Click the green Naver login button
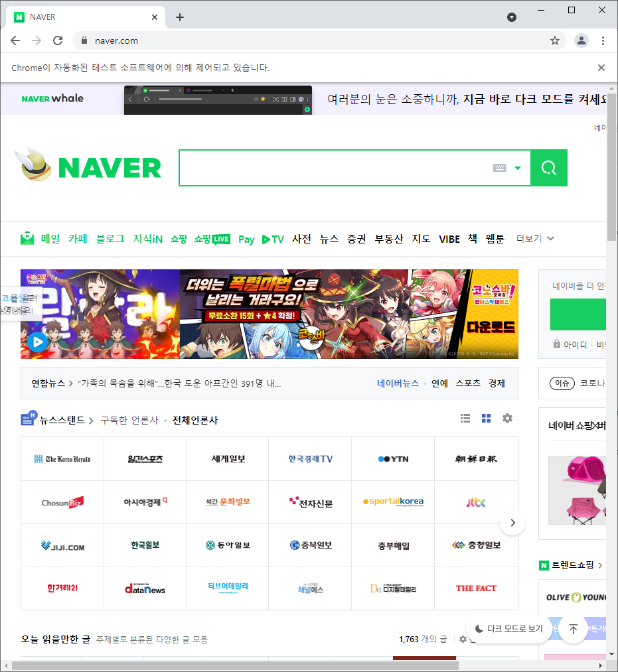Viewport: 618px width, 672px height. (x=578, y=314)
